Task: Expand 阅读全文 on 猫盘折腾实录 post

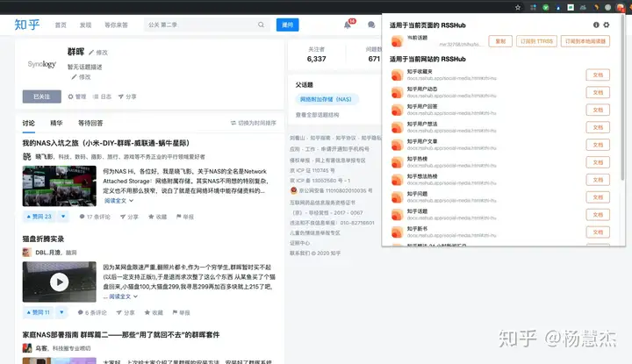Action: click(124, 296)
